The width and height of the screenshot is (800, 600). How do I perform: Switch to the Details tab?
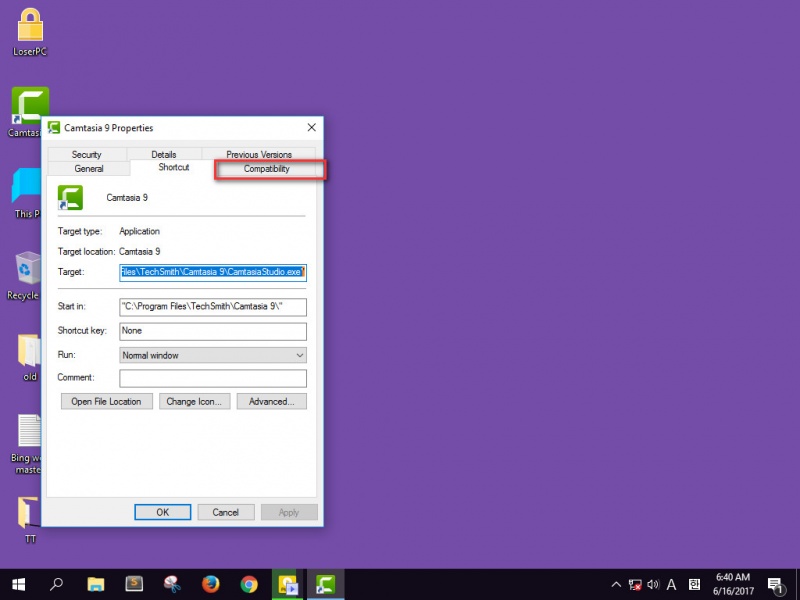pos(164,154)
